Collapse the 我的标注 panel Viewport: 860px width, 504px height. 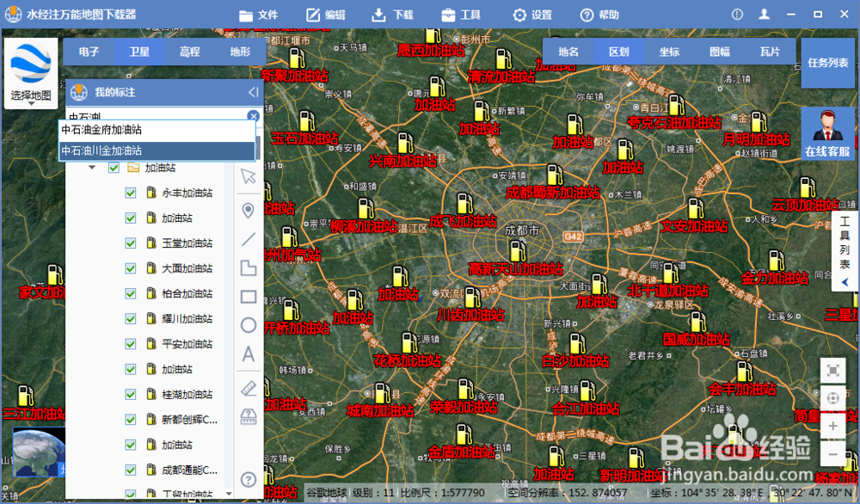pos(253,92)
